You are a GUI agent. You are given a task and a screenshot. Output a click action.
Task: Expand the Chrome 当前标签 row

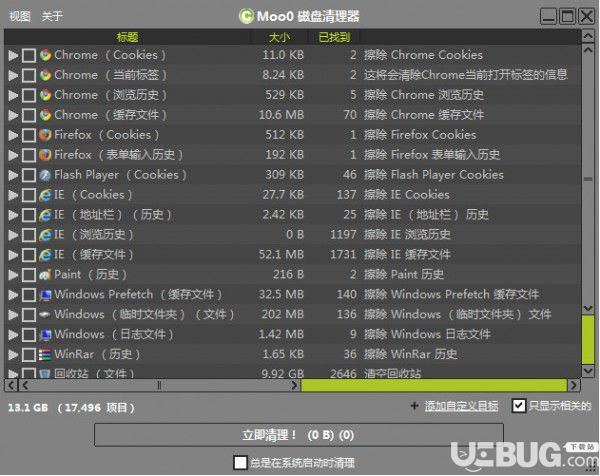[x=13, y=75]
